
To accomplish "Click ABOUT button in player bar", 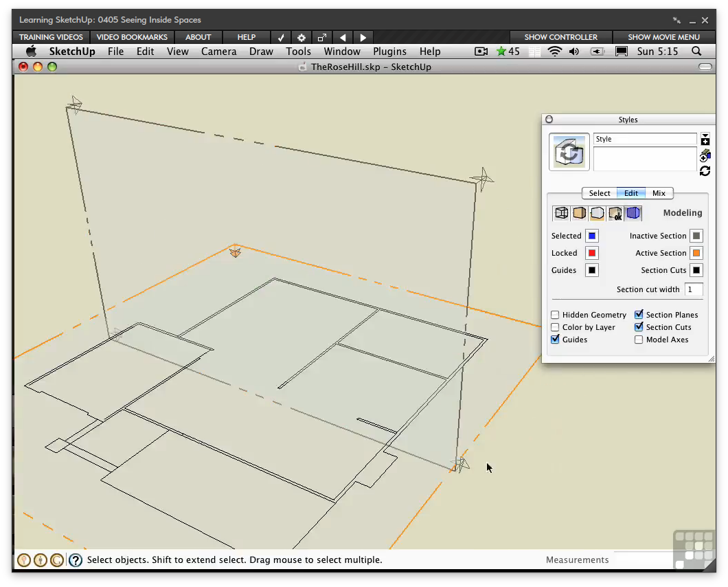I will pos(198,37).
